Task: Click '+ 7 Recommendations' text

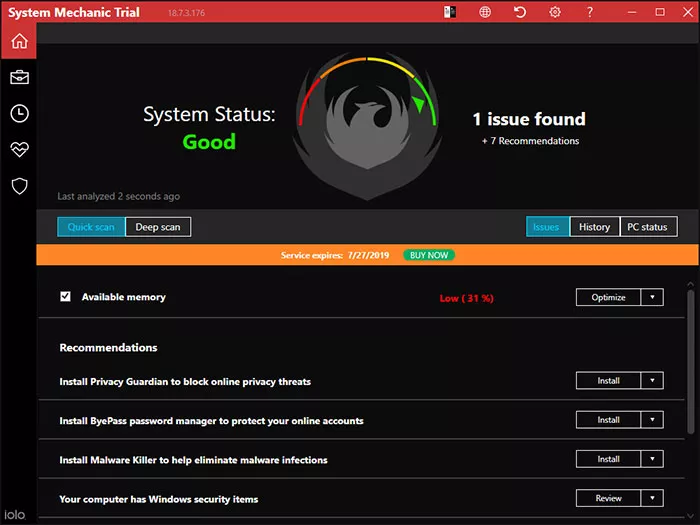Action: tap(530, 141)
